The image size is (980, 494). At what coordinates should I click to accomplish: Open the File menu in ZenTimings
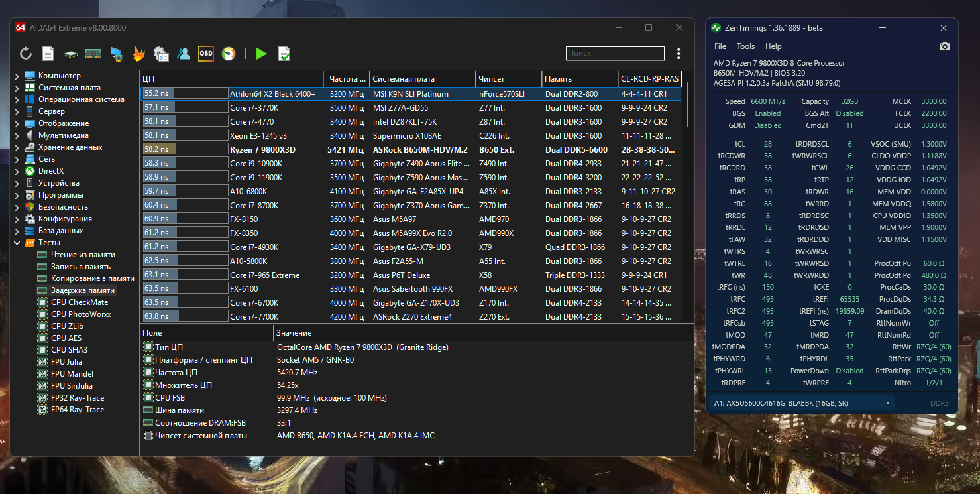click(720, 46)
